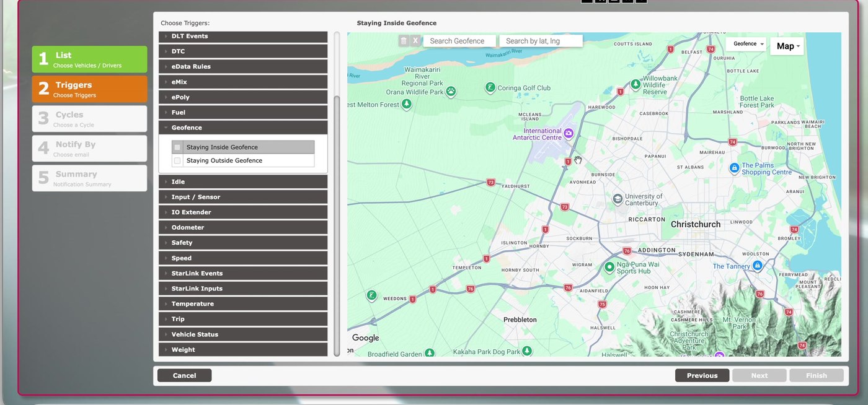The width and height of the screenshot is (868, 405).
Task: Click the trash icon in the map toolbar
Action: (404, 41)
